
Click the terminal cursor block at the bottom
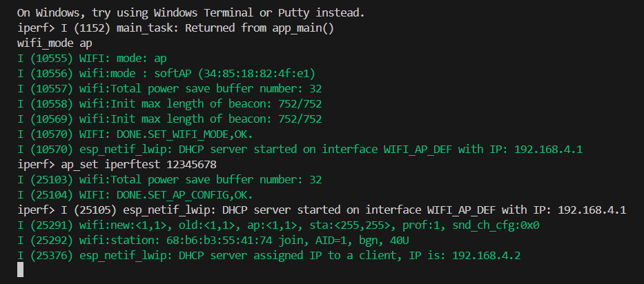20,270
